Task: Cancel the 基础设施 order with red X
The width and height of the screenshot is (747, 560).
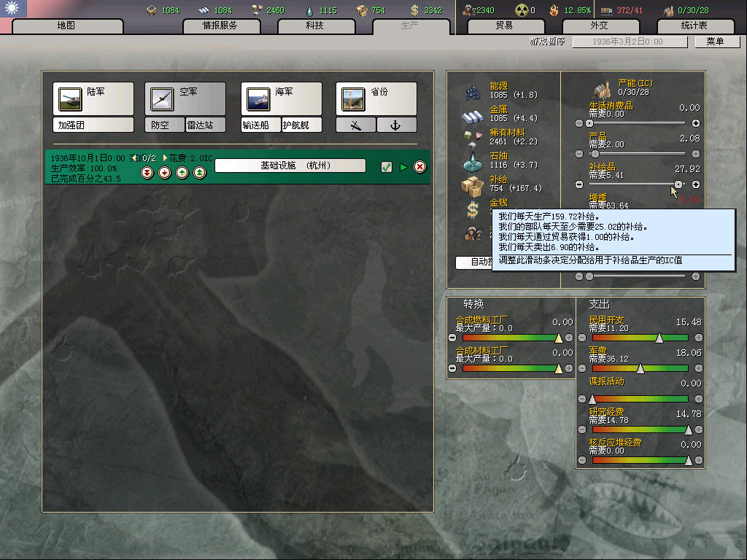Action: (419, 167)
